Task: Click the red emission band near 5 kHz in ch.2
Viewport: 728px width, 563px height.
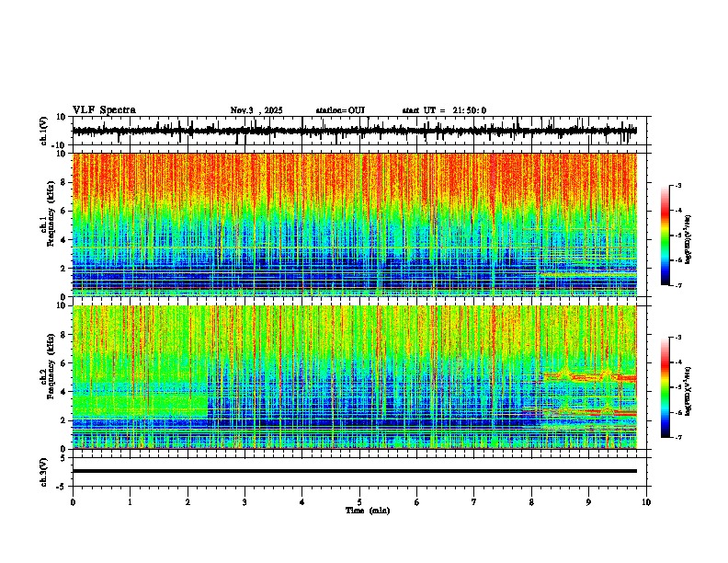Action: (x=589, y=377)
